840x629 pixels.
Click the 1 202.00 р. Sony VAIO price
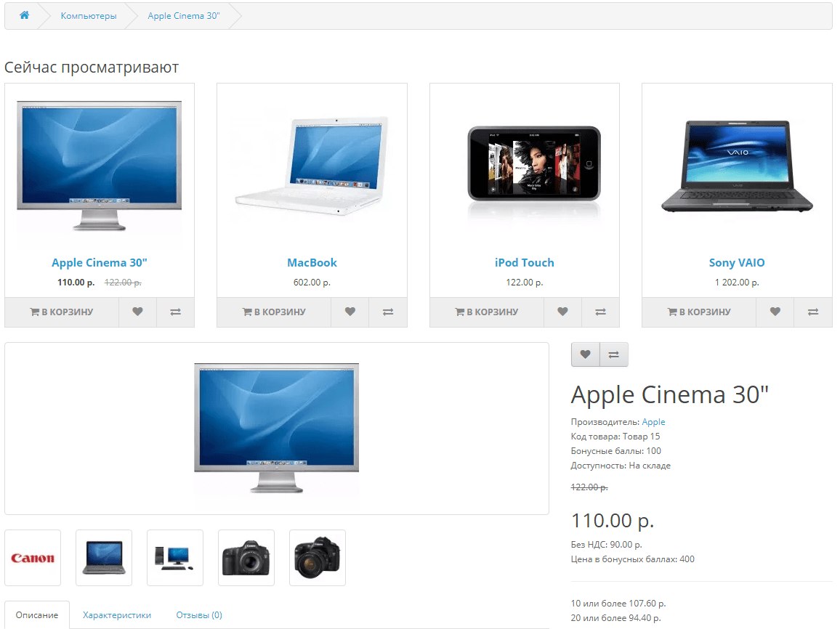[x=737, y=282]
